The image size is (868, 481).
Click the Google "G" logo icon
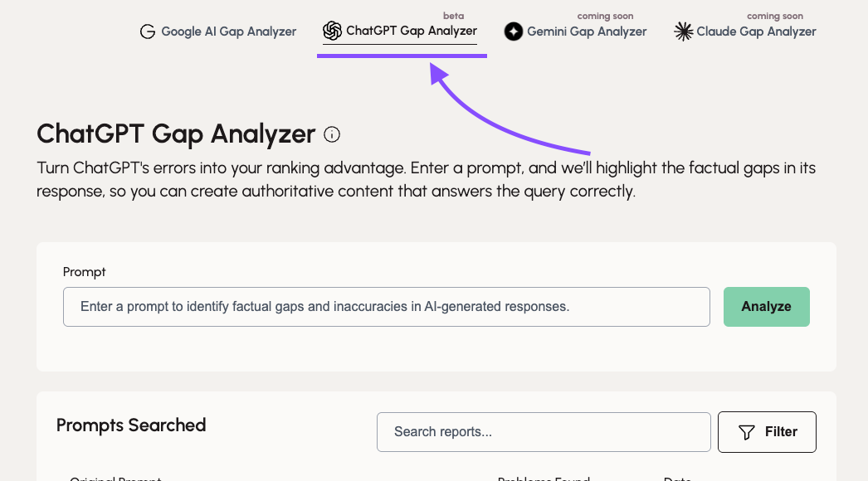(x=148, y=32)
